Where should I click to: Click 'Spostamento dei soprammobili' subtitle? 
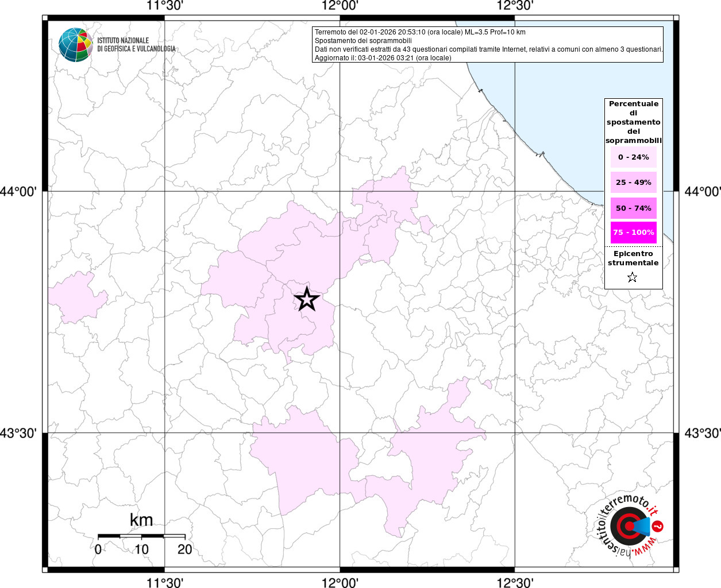tap(363, 41)
